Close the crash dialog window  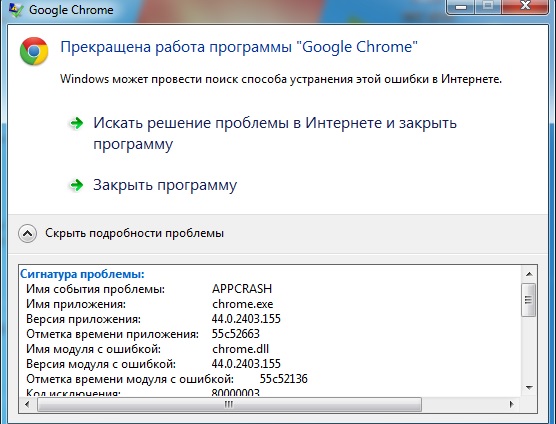(526, 6)
